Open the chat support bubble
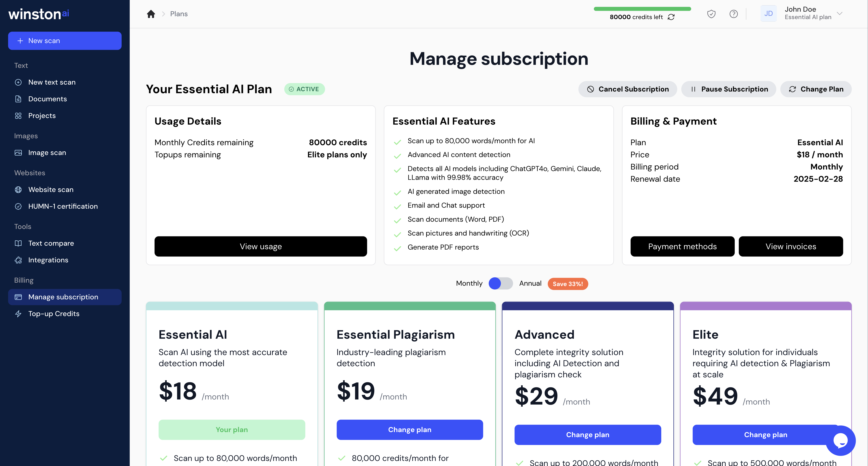 (x=840, y=440)
